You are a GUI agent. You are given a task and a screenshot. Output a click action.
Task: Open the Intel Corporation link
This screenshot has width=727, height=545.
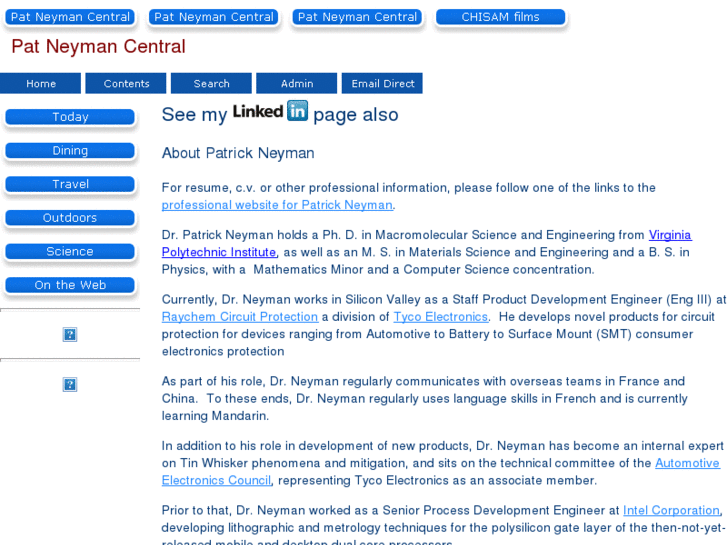pos(671,510)
